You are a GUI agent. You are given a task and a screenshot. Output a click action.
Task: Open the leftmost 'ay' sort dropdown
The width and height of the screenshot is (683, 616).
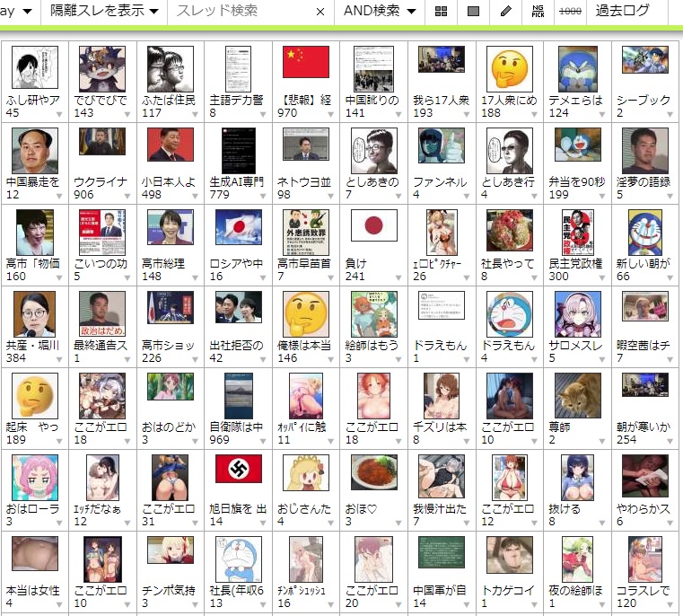[x=18, y=12]
